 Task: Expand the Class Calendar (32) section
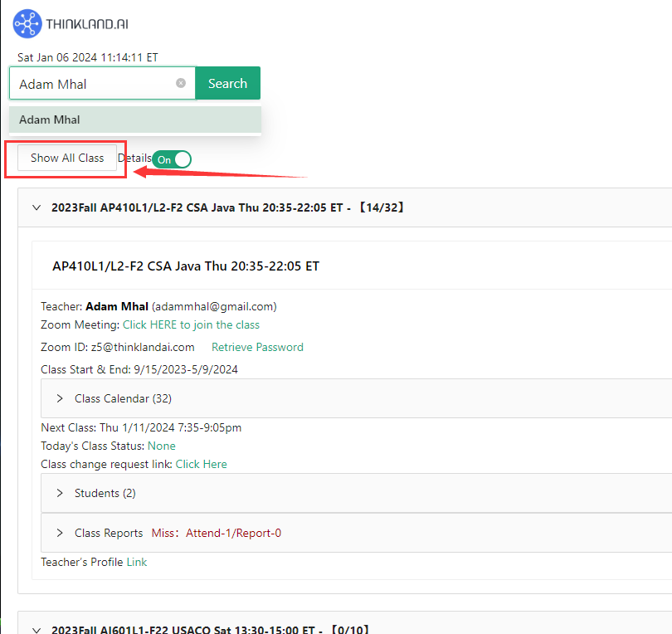pyautogui.click(x=123, y=398)
